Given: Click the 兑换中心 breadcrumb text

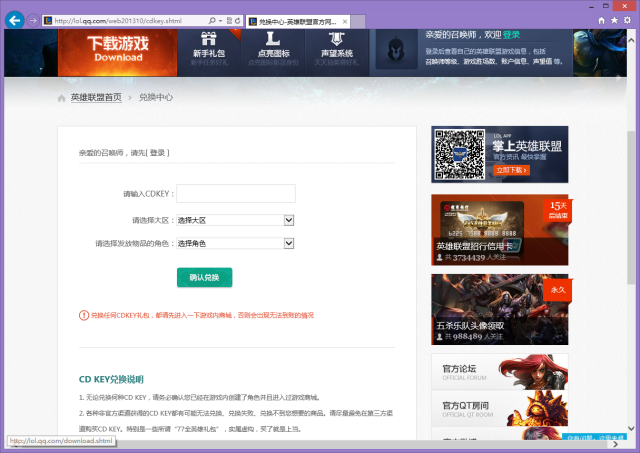Looking at the screenshot, I should 156,98.
